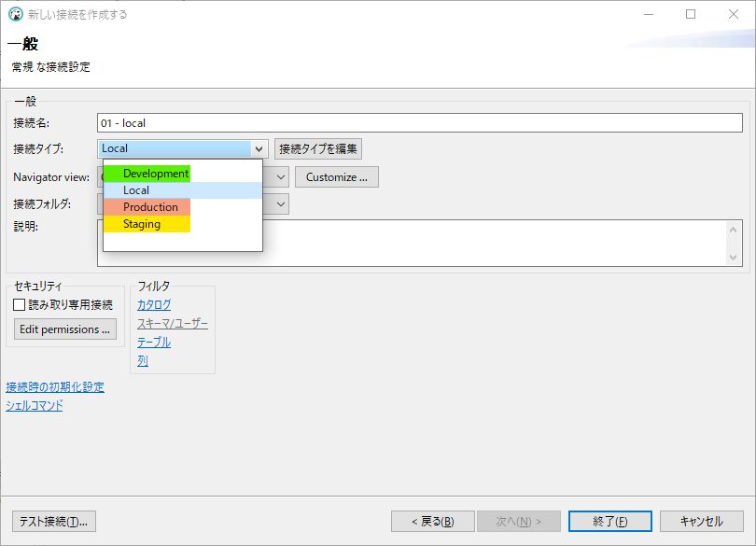Go back with < 戻る(B) button
Viewport: 756px width, 546px height.
tap(433, 522)
